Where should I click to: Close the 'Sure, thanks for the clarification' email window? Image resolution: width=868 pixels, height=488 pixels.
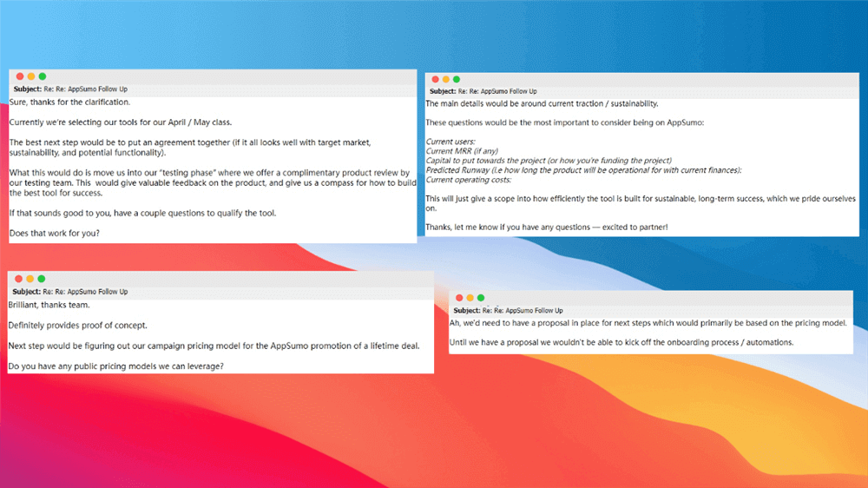[20, 76]
